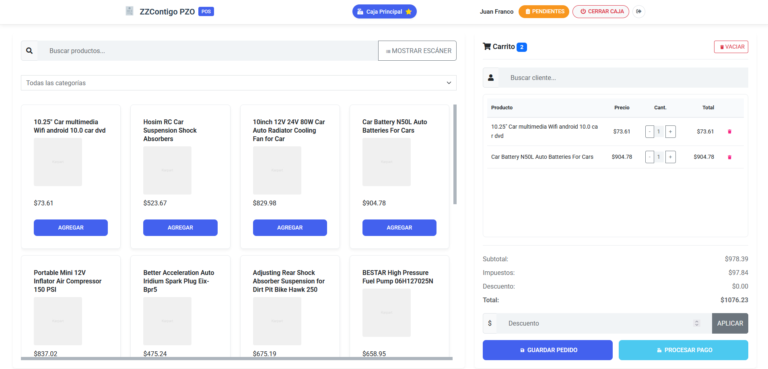Click the subtotal value $978.39
Image resolution: width=768 pixels, height=369 pixels.
(736, 259)
